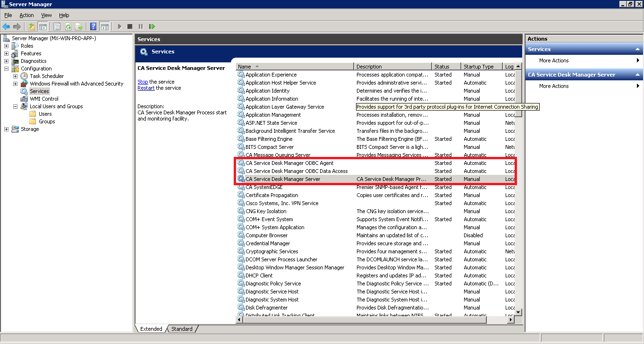This screenshot has width=644, height=344.
Task: Select the Server Manager (MX-WIN-PRD-APP-) root node
Action: (54, 38)
